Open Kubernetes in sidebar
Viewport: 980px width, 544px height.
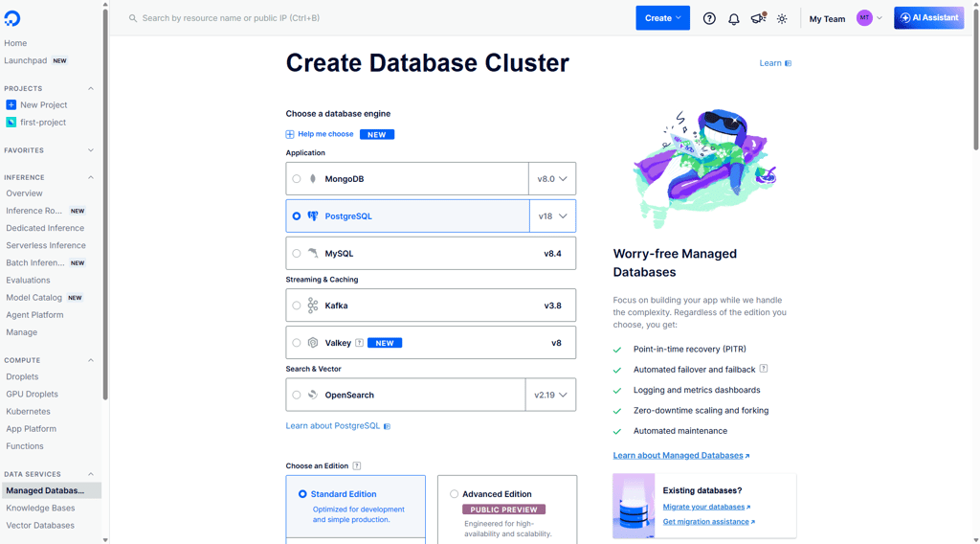[x=28, y=412]
